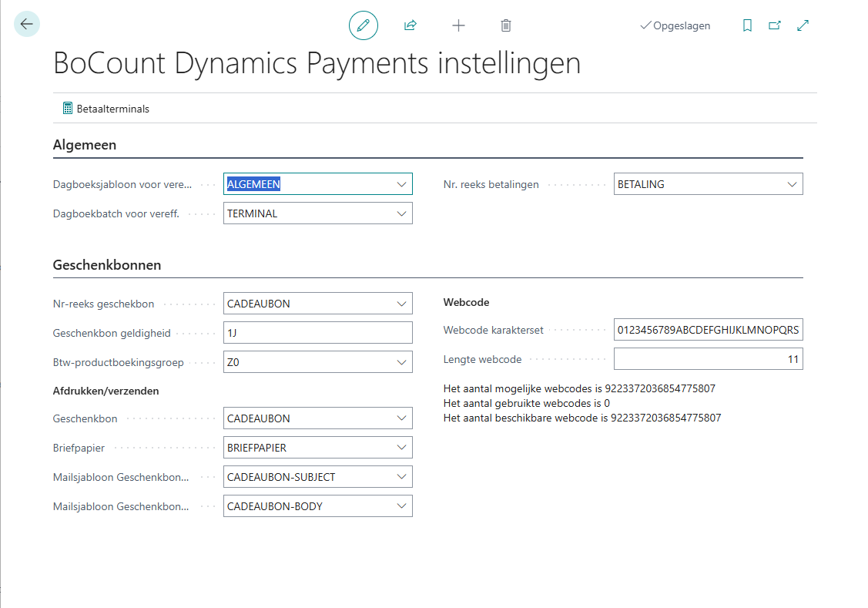Viewport: 868px width, 608px height.
Task: Click the expand to full screen icon
Action: [803, 25]
